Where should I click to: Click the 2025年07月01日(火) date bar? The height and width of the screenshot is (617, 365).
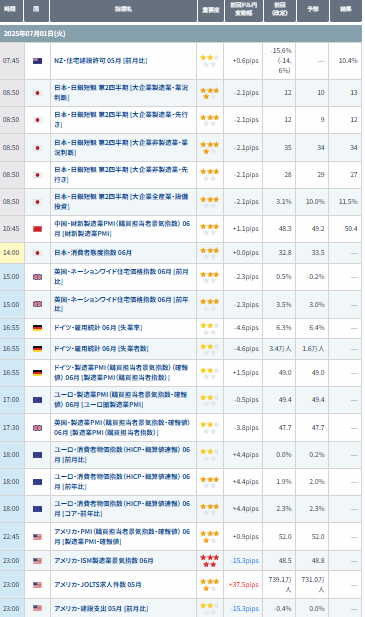(x=181, y=34)
